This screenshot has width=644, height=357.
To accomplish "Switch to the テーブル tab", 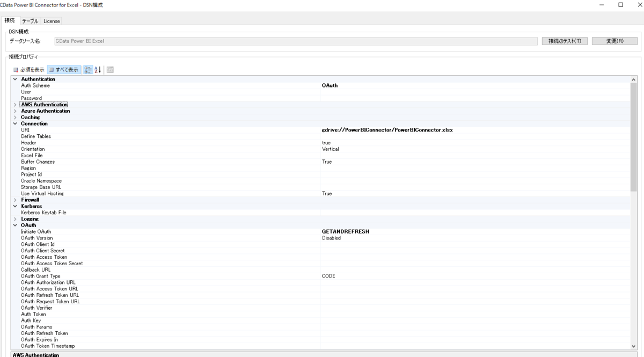I will tap(30, 21).
